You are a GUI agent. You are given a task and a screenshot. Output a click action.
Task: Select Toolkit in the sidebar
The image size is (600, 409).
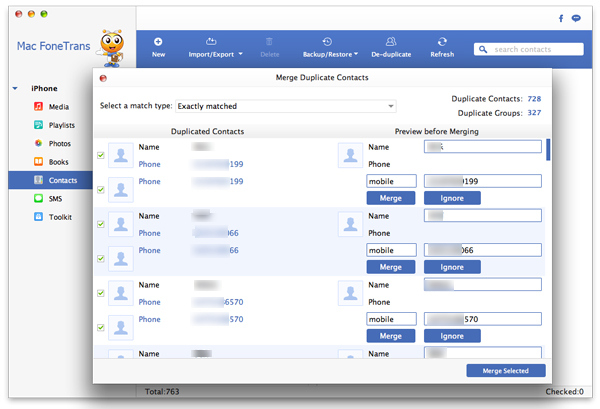53,217
